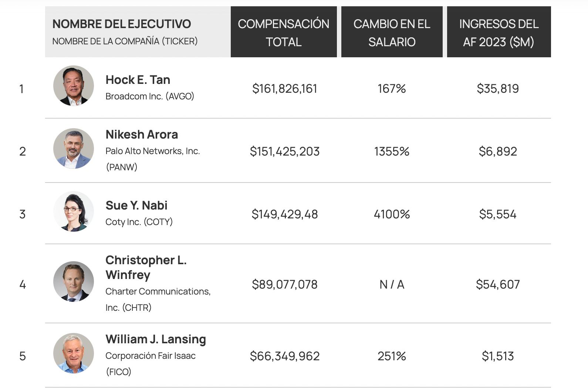The height and width of the screenshot is (388, 588).
Task: Select the Sue Y. Nabi name
Action: (136, 205)
